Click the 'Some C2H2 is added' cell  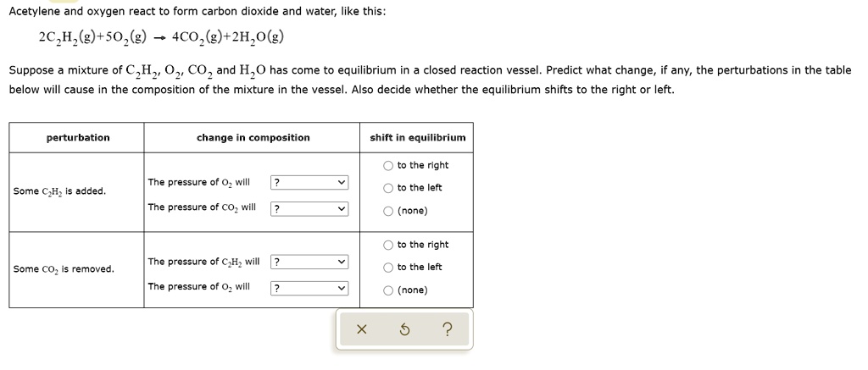59,191
